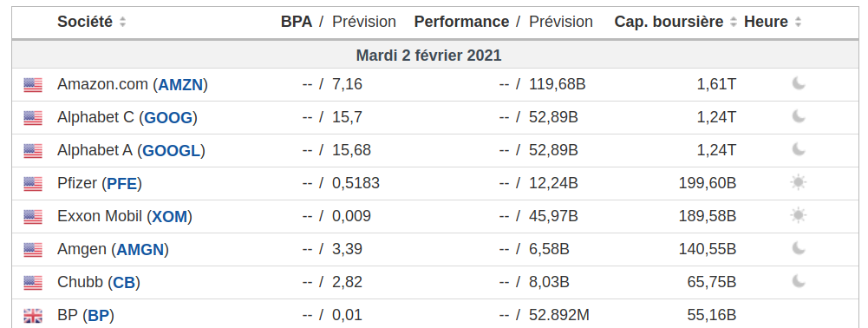Screen dimensions: 868x328
Task: Click the moon icon in the Amazon.com row
Action: click(799, 83)
